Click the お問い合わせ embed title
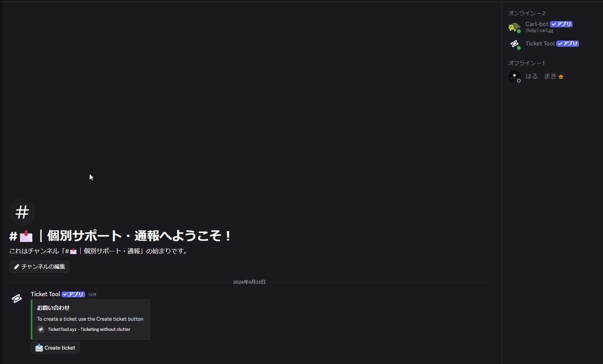Screen dimensions: 603x364 pos(53,308)
